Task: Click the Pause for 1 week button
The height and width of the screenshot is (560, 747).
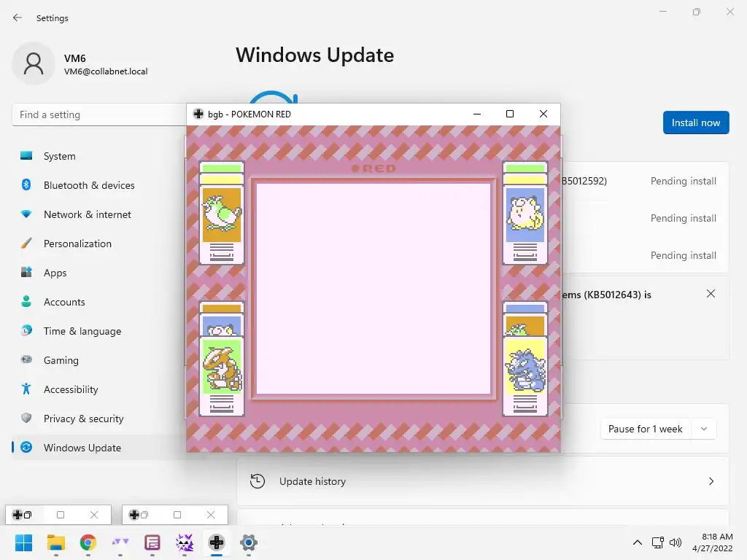Action: [x=646, y=429]
